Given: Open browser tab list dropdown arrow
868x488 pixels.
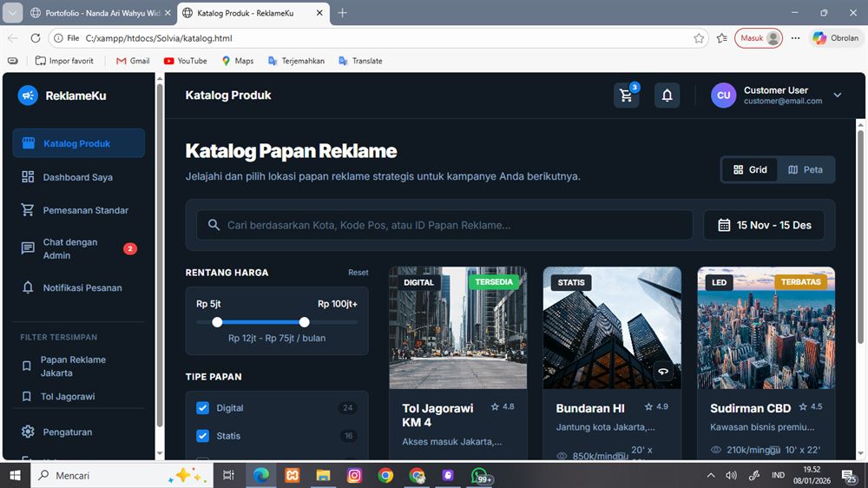Looking at the screenshot, I should pos(13,13).
